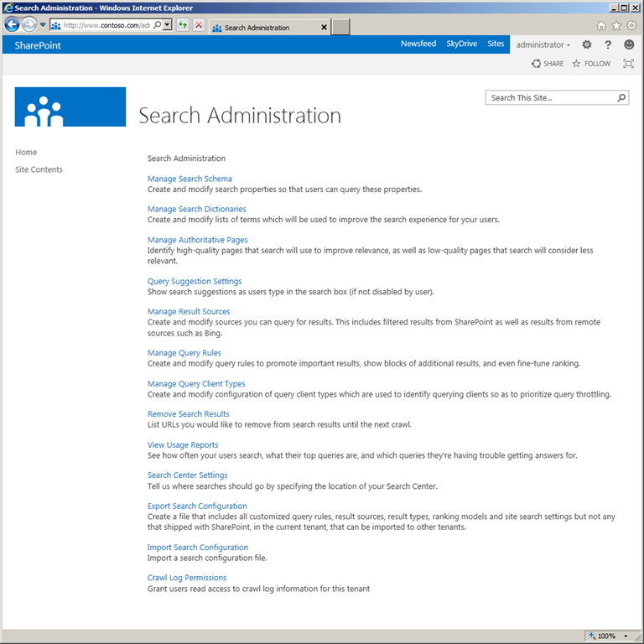The height and width of the screenshot is (644, 644).
Task: Open the browser Tools gear icon
Action: tap(631, 25)
